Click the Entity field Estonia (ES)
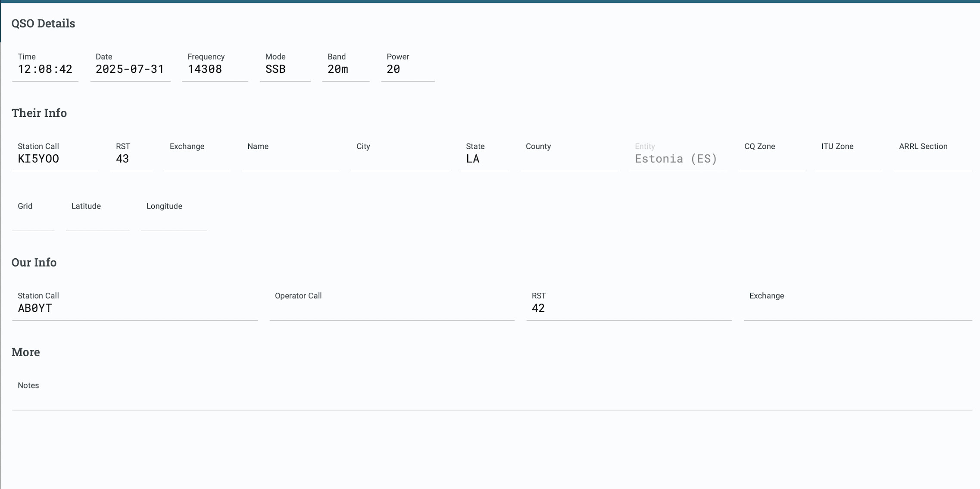This screenshot has width=980, height=489. 678,155
